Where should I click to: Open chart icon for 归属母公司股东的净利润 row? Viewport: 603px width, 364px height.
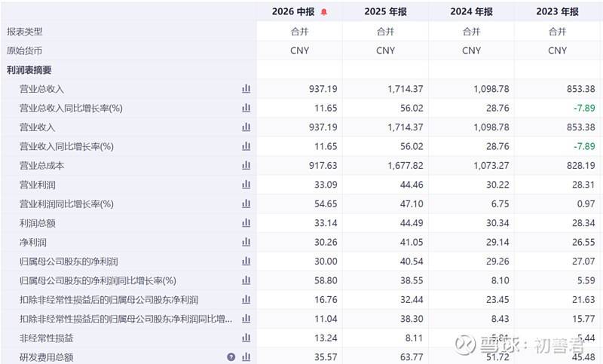(x=246, y=262)
